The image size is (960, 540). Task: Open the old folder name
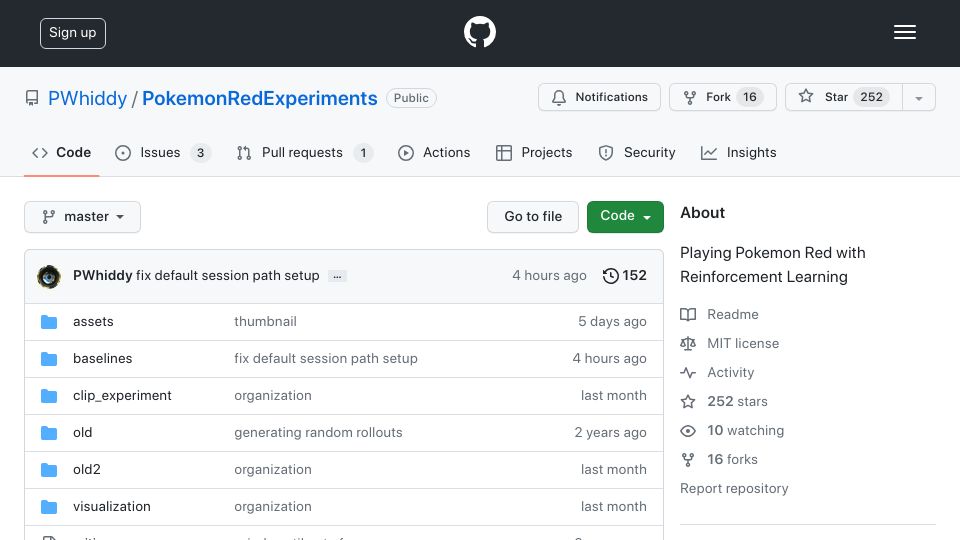coord(83,433)
